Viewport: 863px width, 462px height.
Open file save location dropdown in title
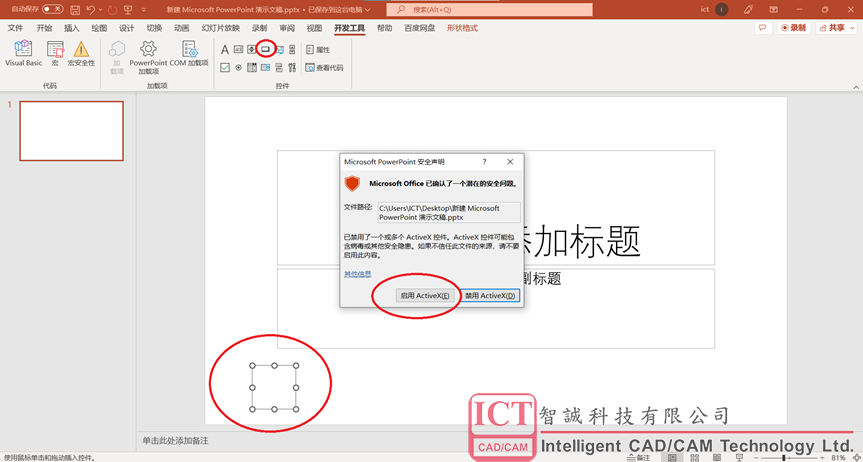[x=368, y=9]
